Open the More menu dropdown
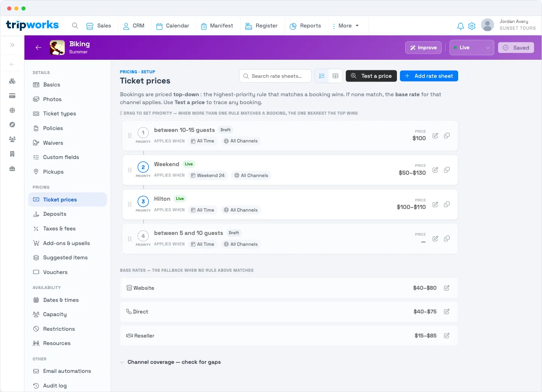This screenshot has width=542, height=392. pyautogui.click(x=345, y=26)
